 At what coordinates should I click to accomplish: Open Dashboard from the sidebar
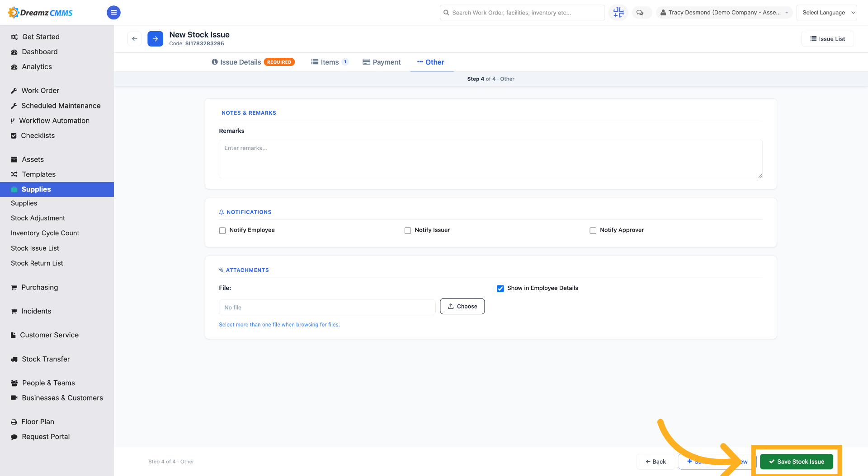click(x=40, y=52)
